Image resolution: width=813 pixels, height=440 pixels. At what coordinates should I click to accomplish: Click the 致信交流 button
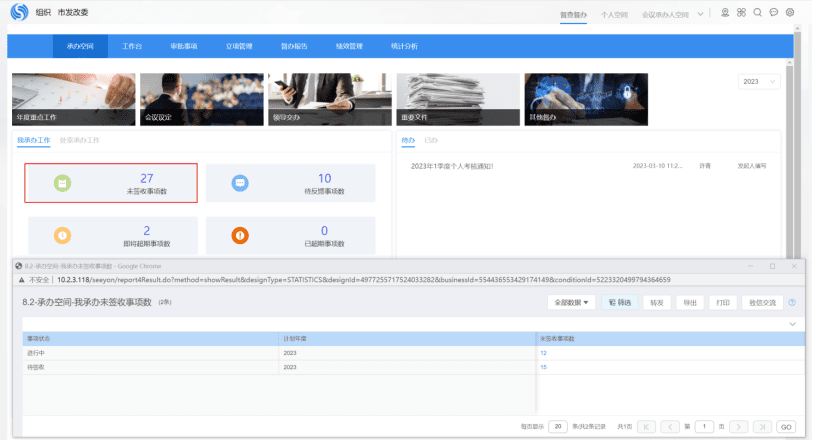(x=762, y=303)
